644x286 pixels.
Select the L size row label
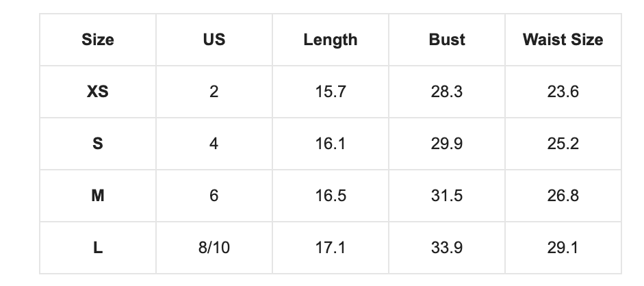tap(98, 248)
